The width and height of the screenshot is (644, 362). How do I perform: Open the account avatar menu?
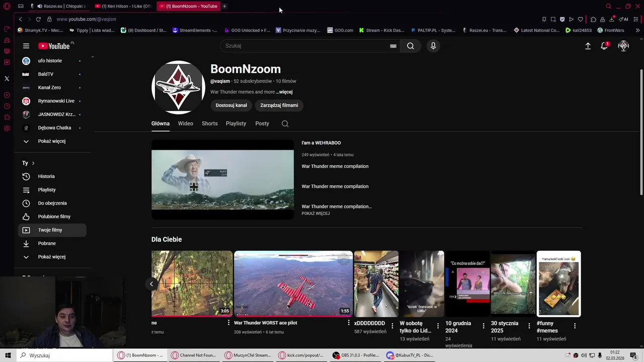(623, 46)
